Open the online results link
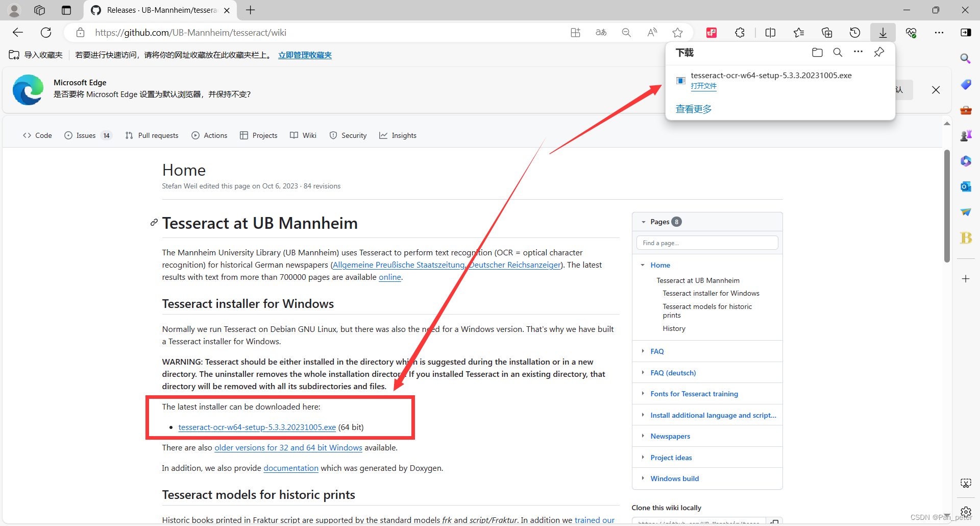 (x=390, y=277)
